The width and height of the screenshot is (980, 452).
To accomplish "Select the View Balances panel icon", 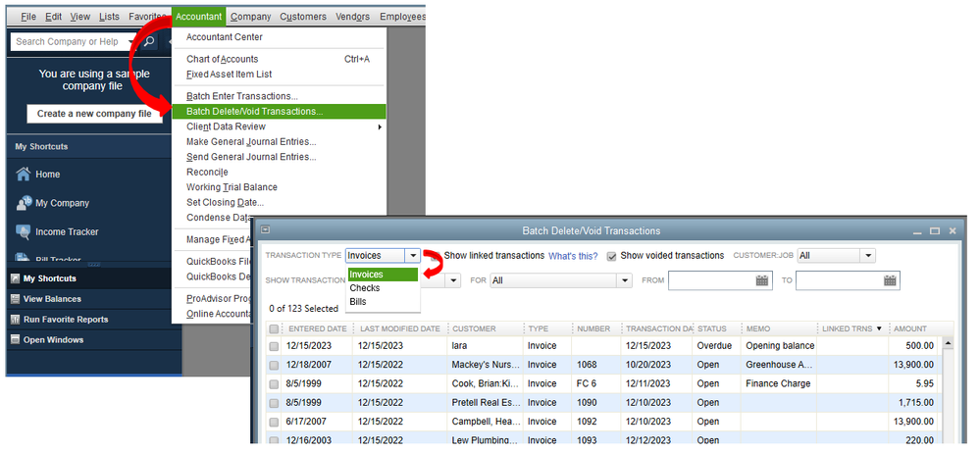I will pos(16,299).
